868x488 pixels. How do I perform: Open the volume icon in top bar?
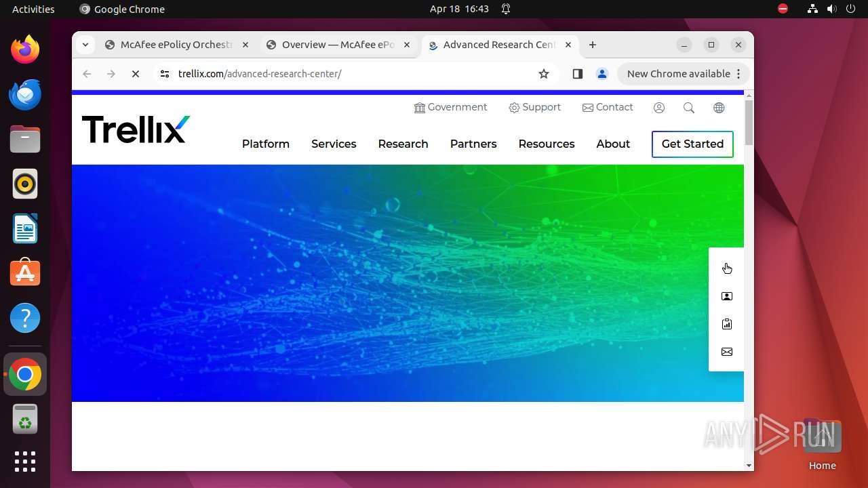coord(831,9)
